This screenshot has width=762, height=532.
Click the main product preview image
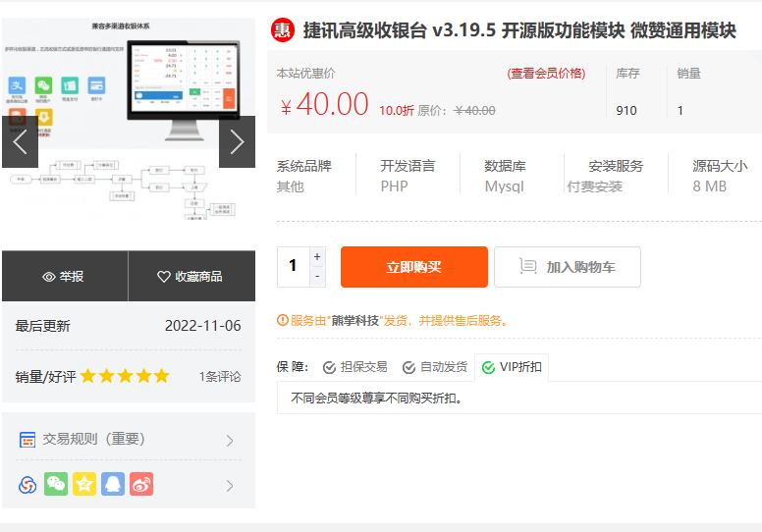tap(129, 120)
